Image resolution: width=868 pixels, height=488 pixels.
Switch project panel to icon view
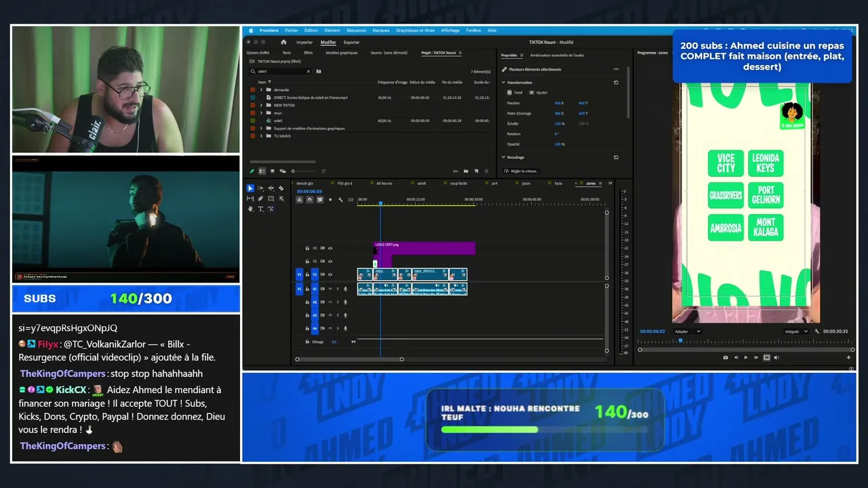coord(273,171)
